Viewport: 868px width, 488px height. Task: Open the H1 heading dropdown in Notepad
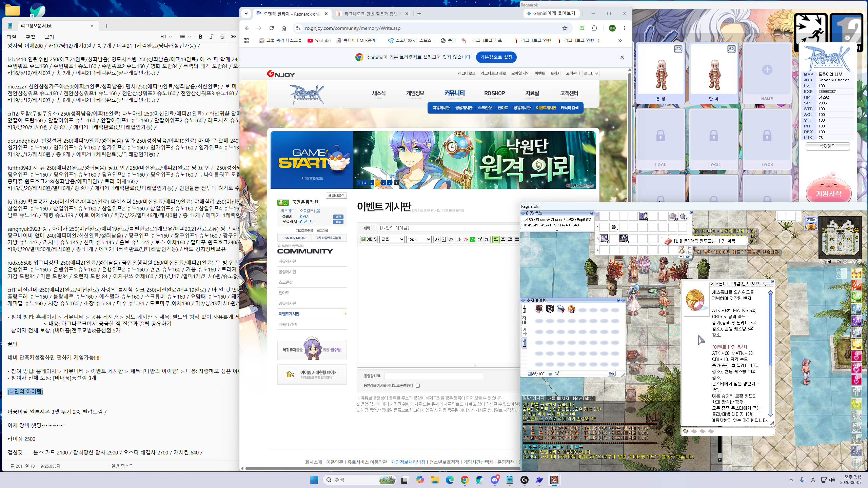pos(166,37)
